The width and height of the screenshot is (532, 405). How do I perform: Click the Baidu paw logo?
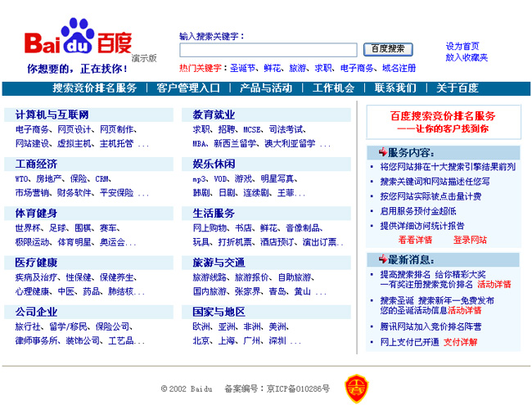pyautogui.click(x=78, y=36)
